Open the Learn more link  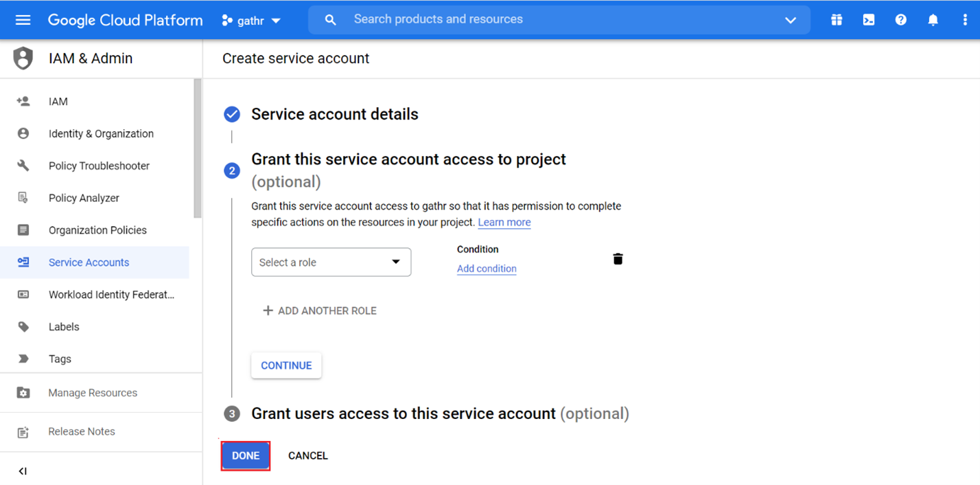pyautogui.click(x=504, y=222)
